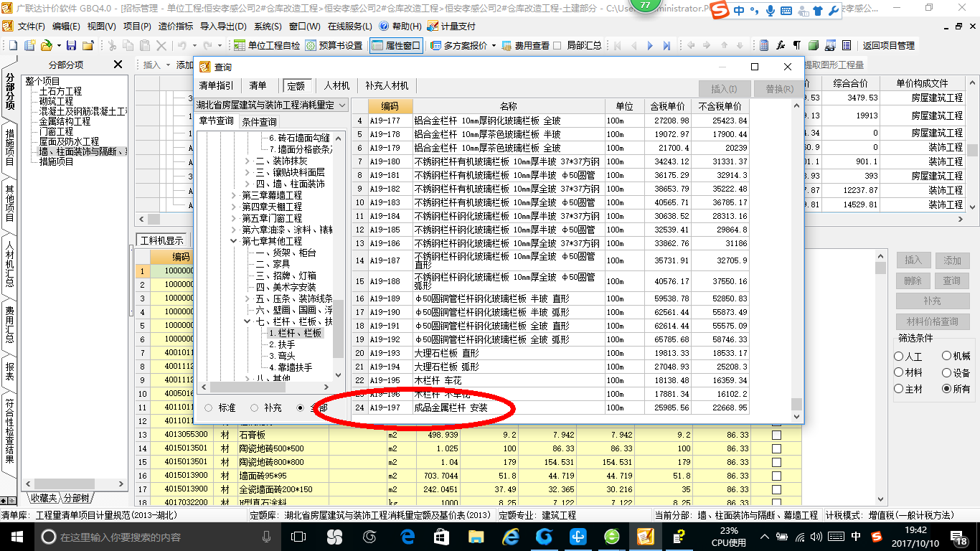This screenshot has width=980, height=551.
Task: Click the list document icon beside binoculars
Action: 847,45
